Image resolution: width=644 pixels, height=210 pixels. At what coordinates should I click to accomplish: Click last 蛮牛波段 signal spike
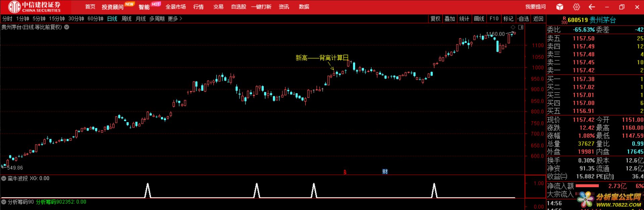[x=434, y=190]
